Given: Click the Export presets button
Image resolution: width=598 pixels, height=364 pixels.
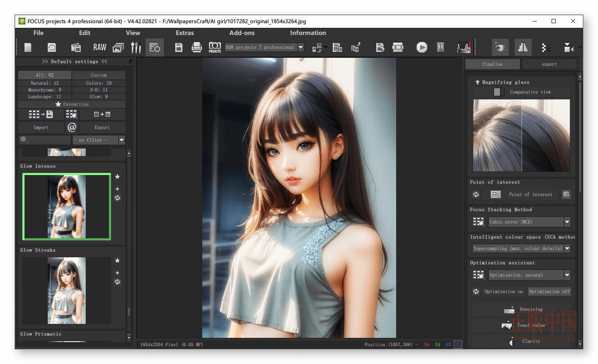Looking at the screenshot, I should pyautogui.click(x=102, y=127).
